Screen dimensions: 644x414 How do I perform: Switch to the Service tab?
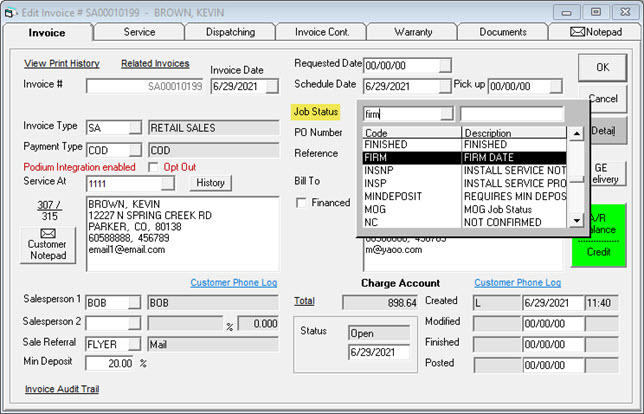pos(139,32)
